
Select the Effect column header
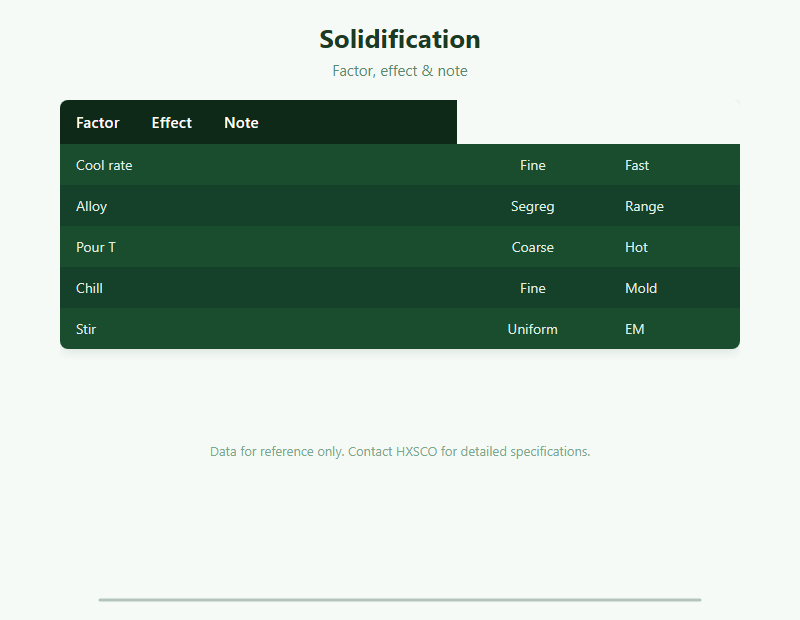pos(171,122)
